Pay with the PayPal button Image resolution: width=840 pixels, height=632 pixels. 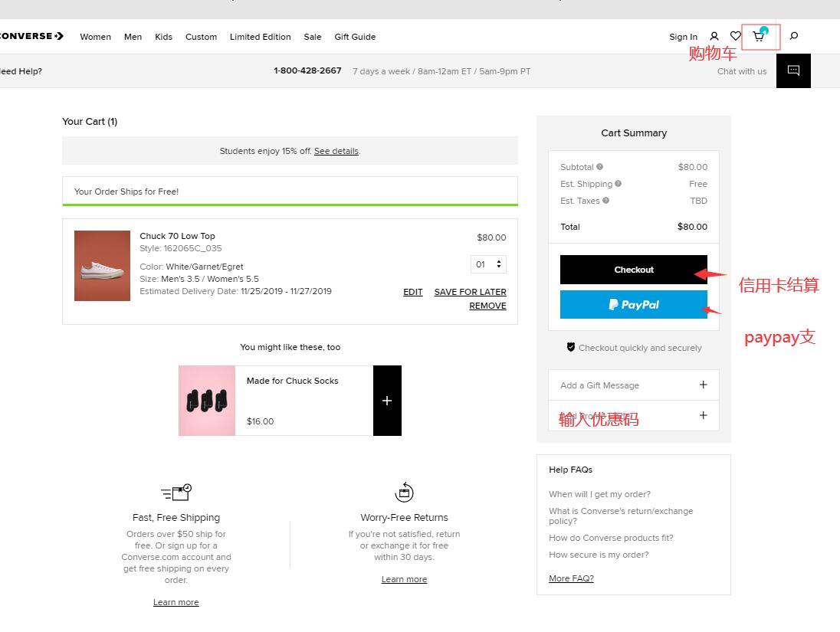click(634, 304)
